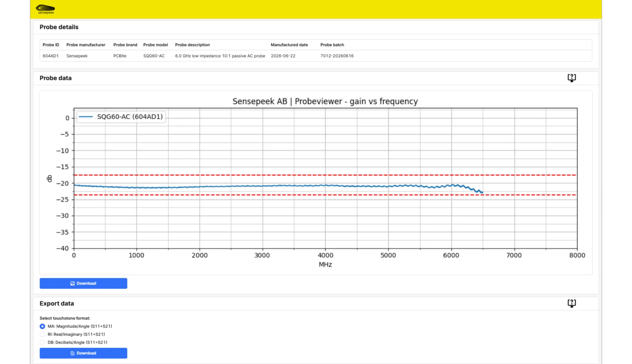
Task: Open help icon in Export data panel
Action: click(572, 303)
